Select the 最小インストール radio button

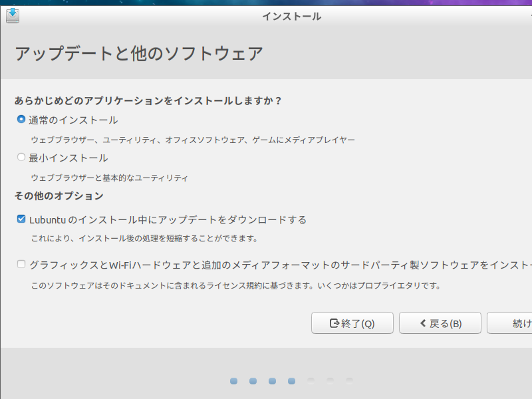(x=21, y=157)
